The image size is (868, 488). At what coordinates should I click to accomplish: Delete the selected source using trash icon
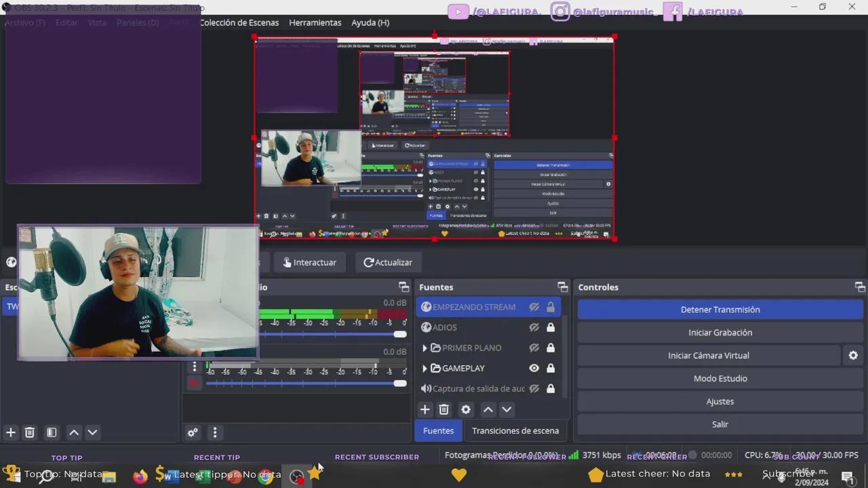coord(443,409)
